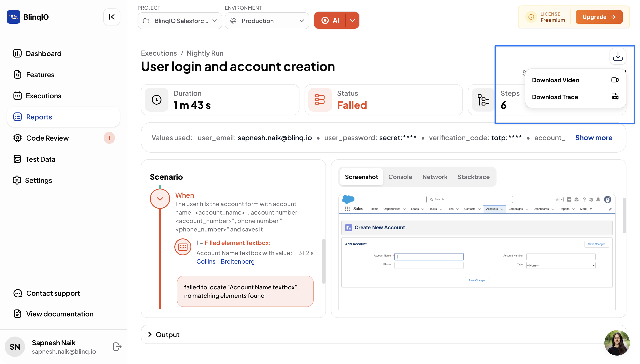This screenshot has width=640, height=364.
Task: Collapse the When step chevron
Action: click(x=160, y=199)
